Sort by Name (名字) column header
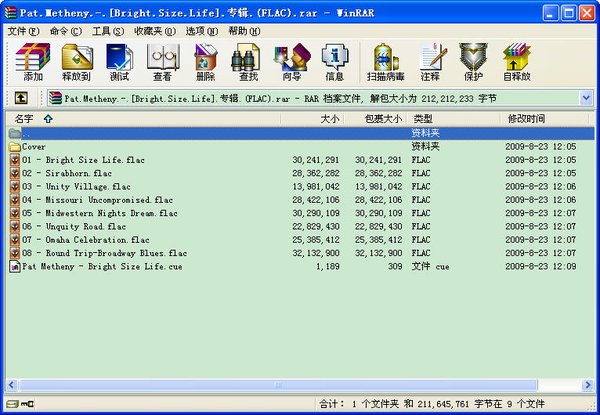This screenshot has width=600, height=415. (x=143, y=119)
